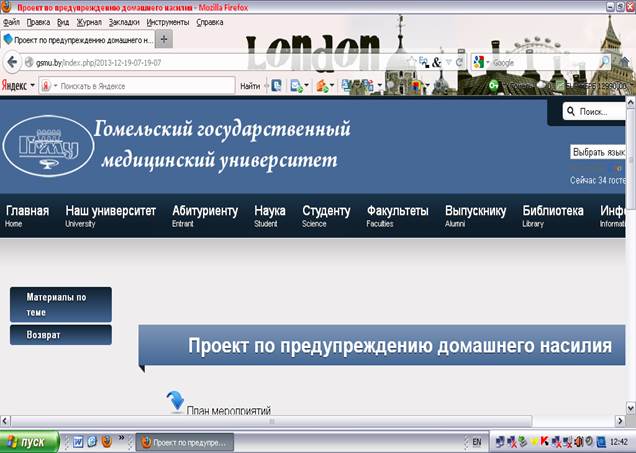The height and width of the screenshot is (453, 636).
Task: Click the Возврат sidebar button
Action: point(61,335)
